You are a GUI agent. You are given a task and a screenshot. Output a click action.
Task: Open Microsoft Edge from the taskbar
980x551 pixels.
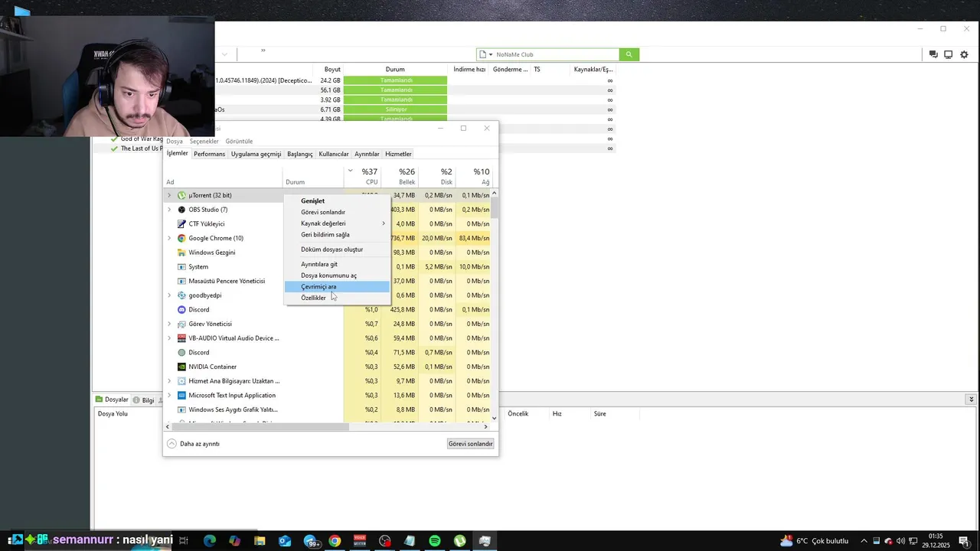click(210, 541)
